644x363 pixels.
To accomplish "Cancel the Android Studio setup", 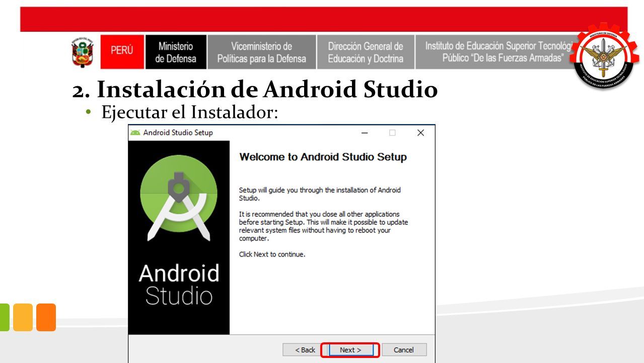I will 404,350.
